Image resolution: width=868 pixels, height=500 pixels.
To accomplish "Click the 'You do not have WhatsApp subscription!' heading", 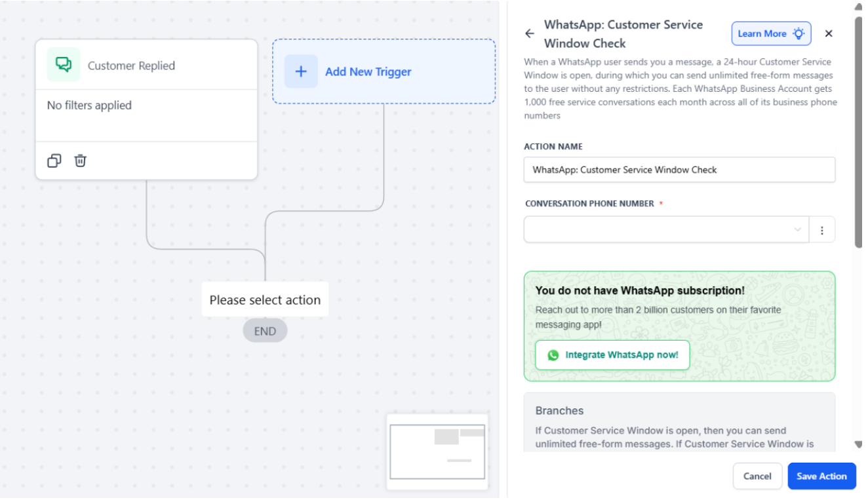I will pos(640,290).
